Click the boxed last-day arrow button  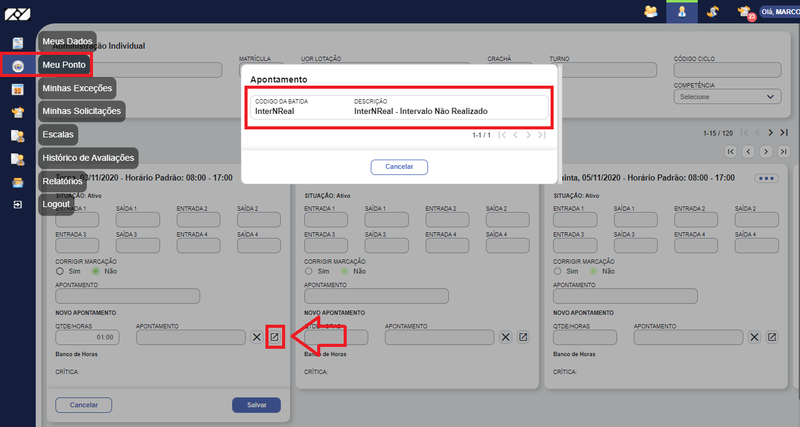tap(783, 152)
